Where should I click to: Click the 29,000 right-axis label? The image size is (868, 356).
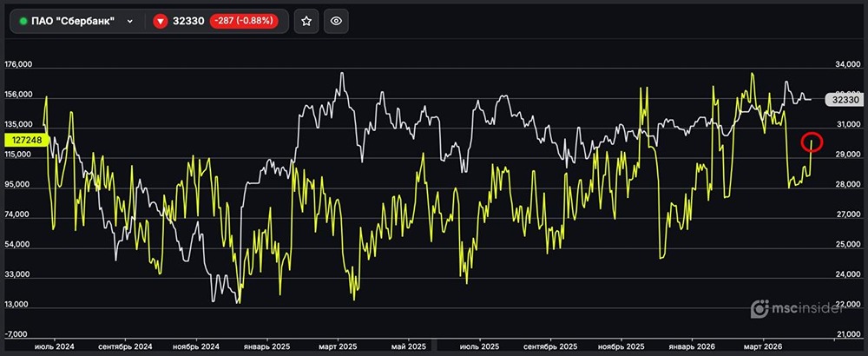point(847,155)
